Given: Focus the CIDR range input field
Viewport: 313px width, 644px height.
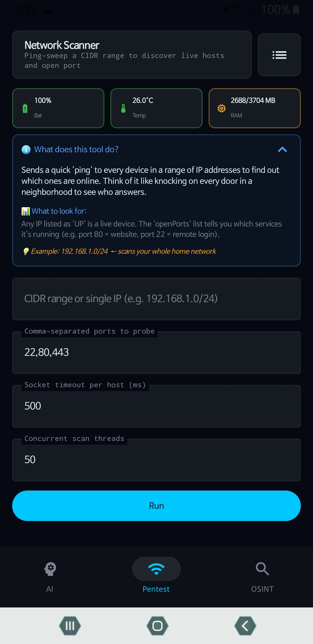Looking at the screenshot, I should click(x=156, y=299).
